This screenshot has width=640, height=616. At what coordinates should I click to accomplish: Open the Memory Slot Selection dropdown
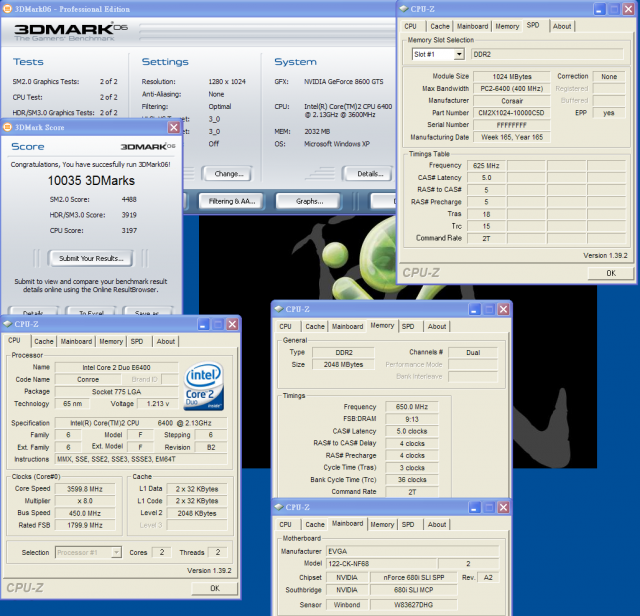tap(459, 54)
